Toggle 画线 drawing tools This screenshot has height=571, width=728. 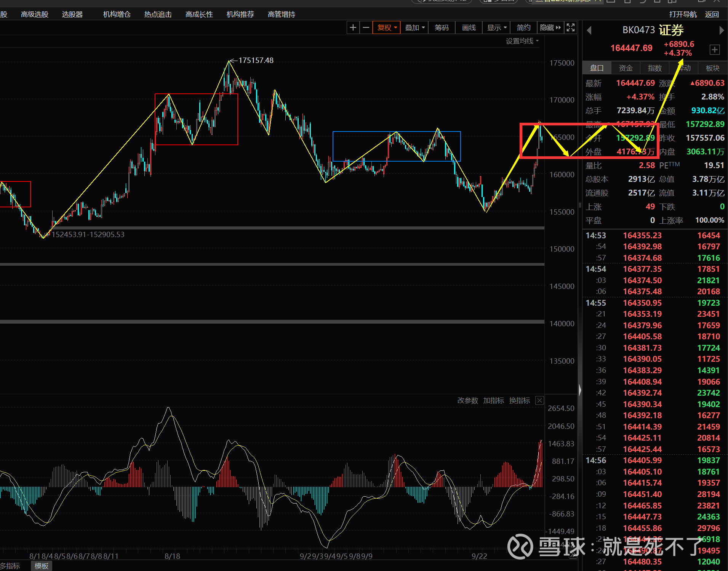point(469,27)
